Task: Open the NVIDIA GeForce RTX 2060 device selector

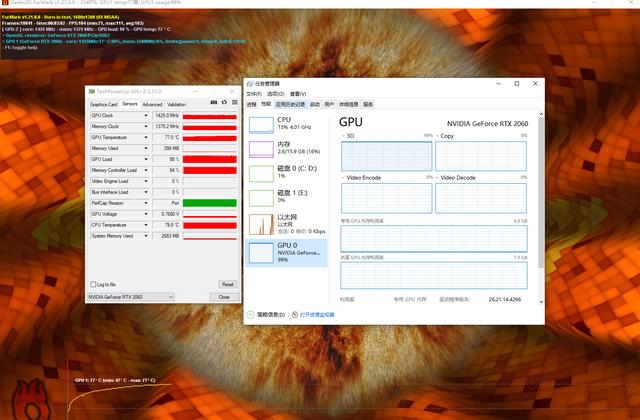Action: [131, 297]
